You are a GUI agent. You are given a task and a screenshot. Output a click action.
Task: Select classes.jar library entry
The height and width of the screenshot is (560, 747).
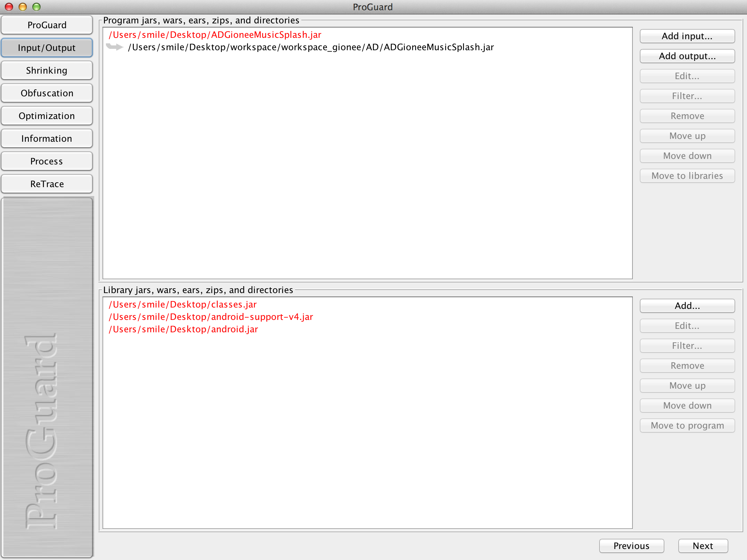(x=184, y=304)
